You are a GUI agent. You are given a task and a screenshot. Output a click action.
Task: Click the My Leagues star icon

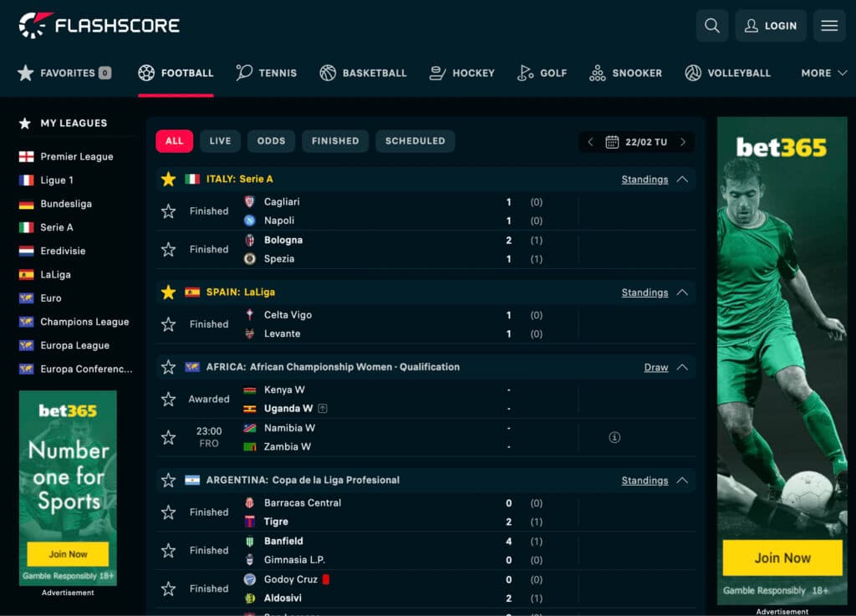24,124
